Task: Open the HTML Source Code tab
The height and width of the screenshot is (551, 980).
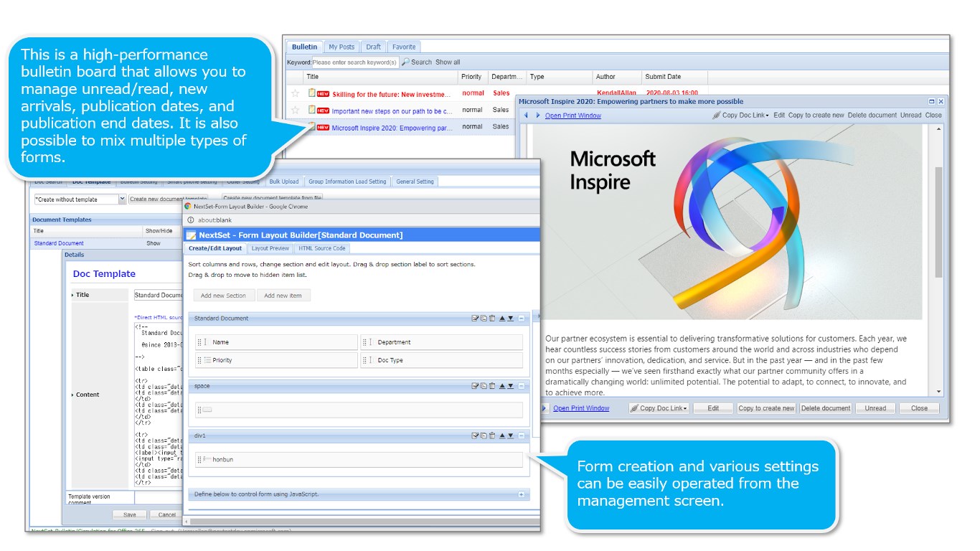Action: [322, 248]
